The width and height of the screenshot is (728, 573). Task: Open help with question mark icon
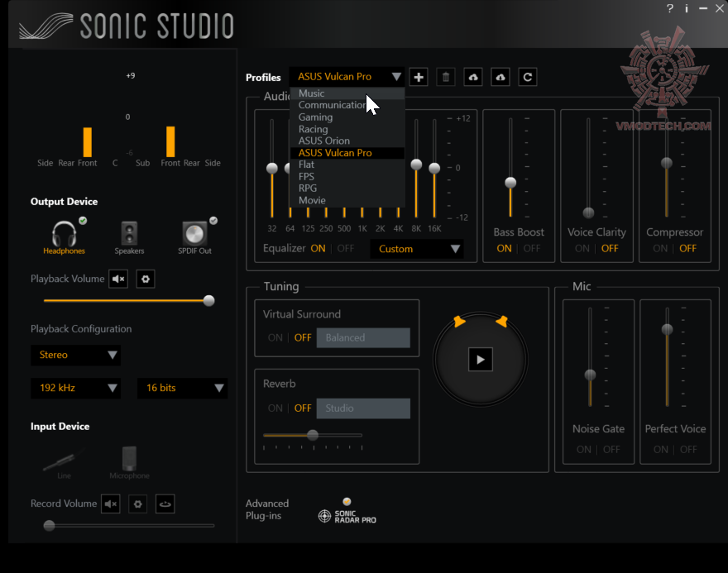[x=670, y=8]
